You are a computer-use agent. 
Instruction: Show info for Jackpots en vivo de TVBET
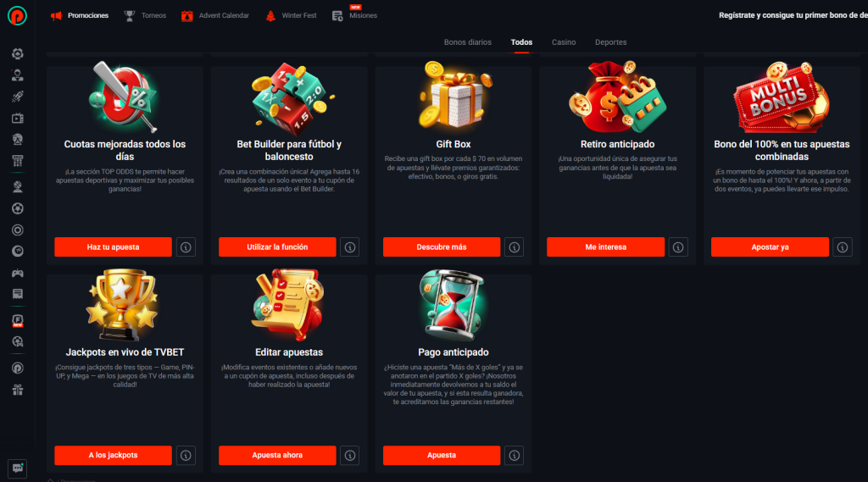click(x=186, y=456)
